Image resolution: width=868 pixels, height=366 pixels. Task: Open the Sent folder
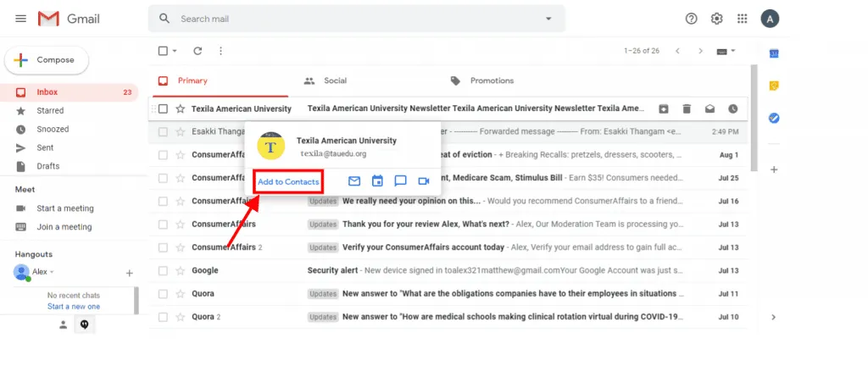pyautogui.click(x=70, y=147)
